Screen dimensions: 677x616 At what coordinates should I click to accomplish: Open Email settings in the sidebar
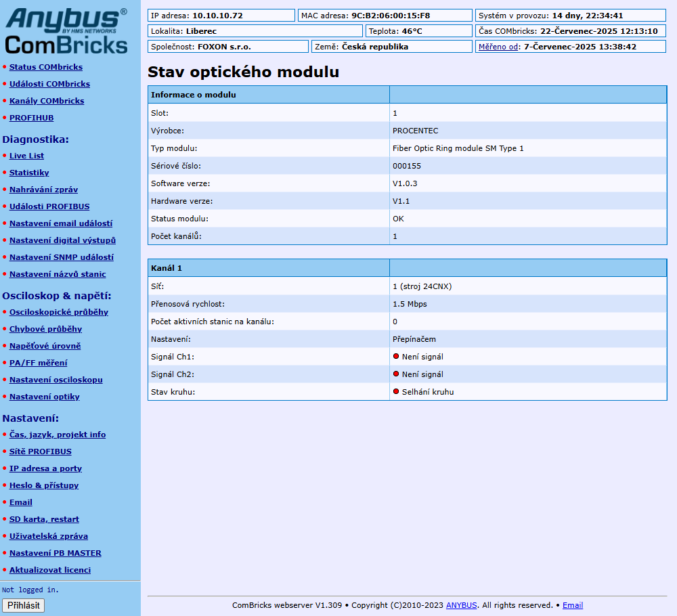21,502
